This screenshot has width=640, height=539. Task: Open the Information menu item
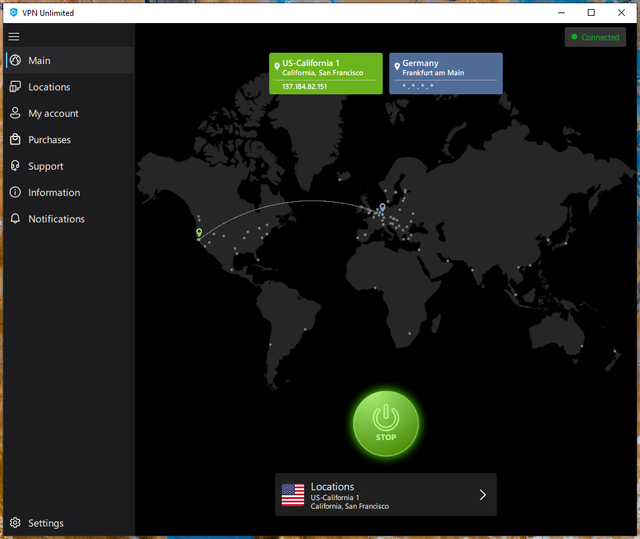[x=69, y=192]
